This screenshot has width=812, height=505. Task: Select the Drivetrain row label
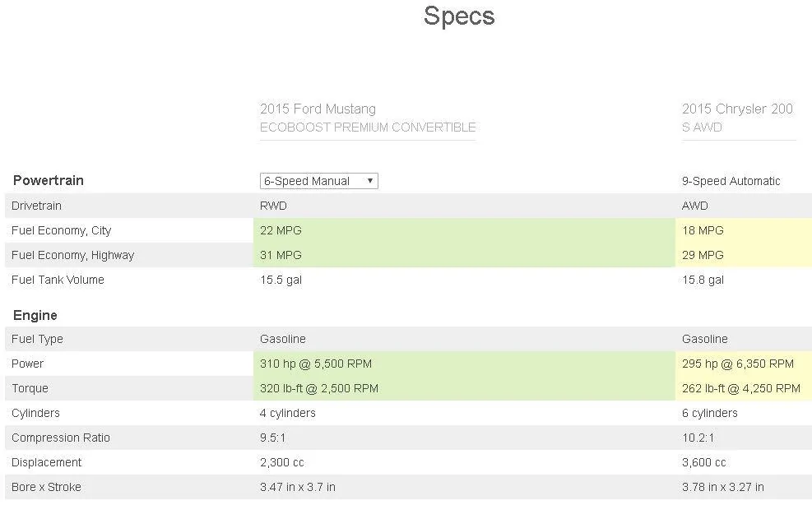(36, 206)
